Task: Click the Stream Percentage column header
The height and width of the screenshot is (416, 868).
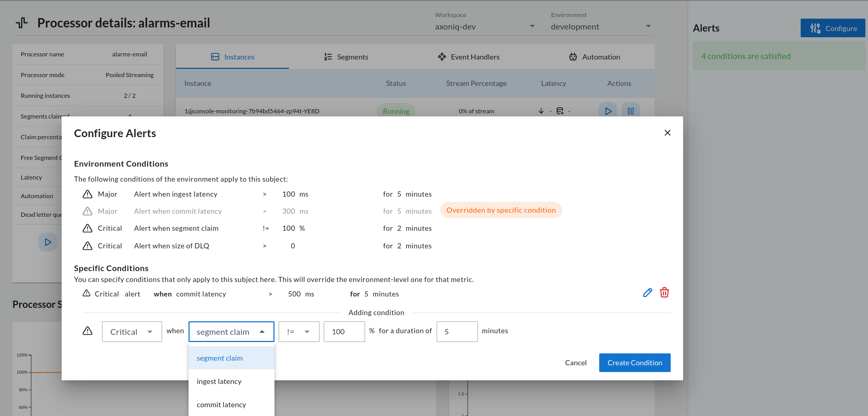Action: 476,83
